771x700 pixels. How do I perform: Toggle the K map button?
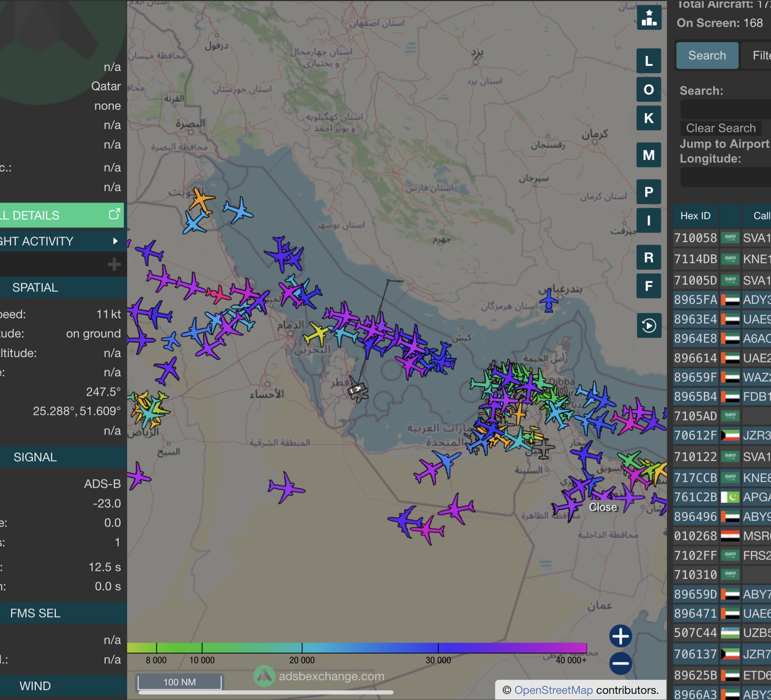click(x=649, y=118)
